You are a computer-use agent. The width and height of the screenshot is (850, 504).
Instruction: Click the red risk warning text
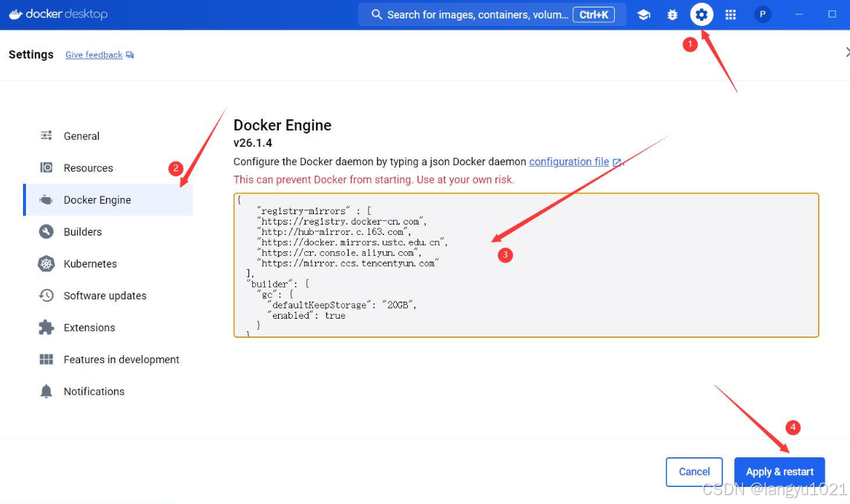pyautogui.click(x=374, y=179)
